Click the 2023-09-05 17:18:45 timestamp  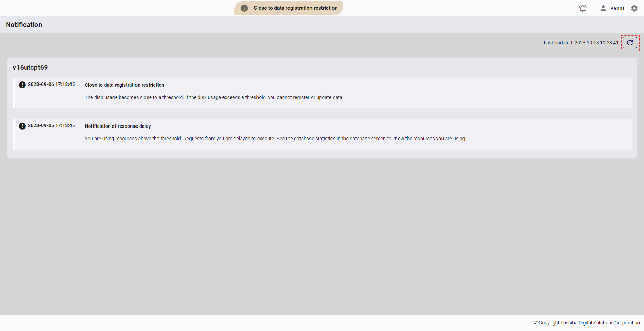[51, 126]
